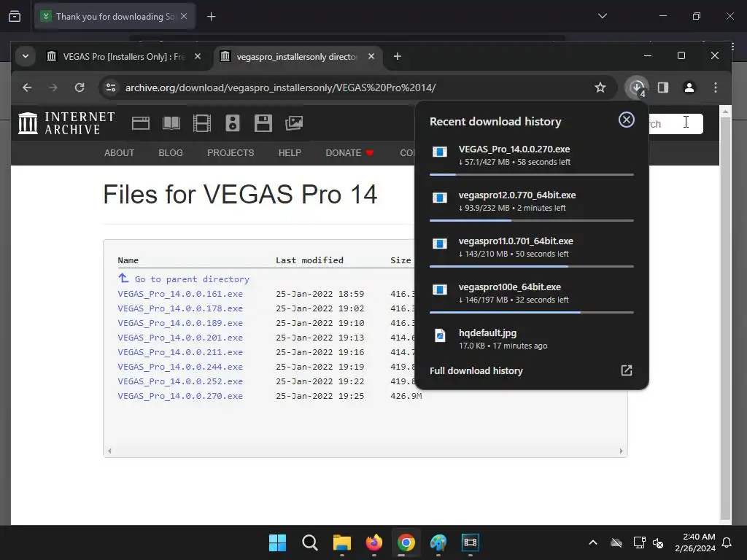Open the Images icon
The image size is (747, 560).
point(294,123)
